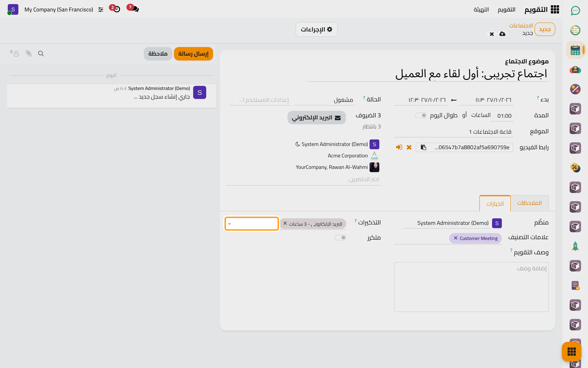Open the الإجراءات actions button

point(316,29)
